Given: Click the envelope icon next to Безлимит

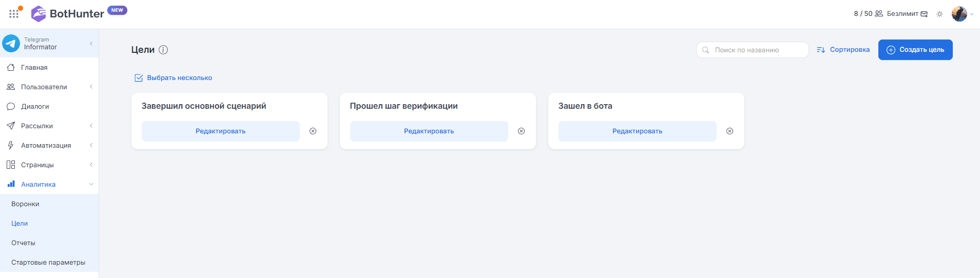Looking at the screenshot, I should 924,14.
